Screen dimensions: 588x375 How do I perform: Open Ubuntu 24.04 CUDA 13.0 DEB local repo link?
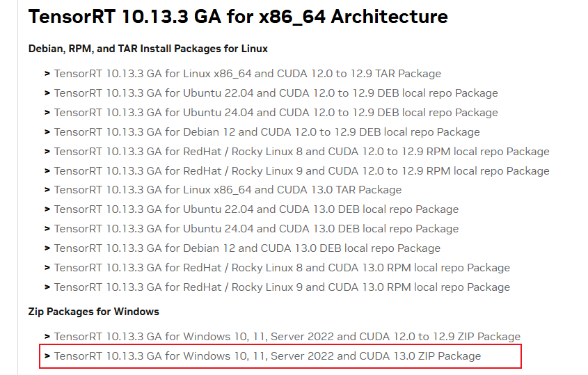(257, 229)
